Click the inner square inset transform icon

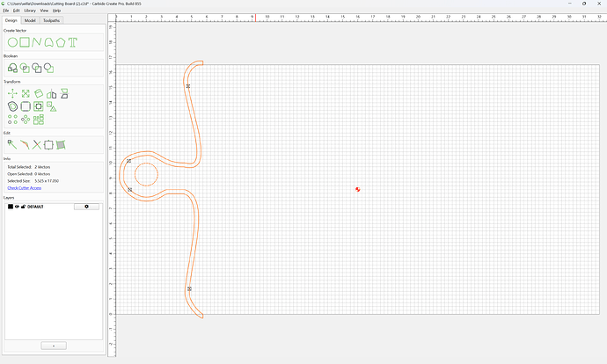pyautogui.click(x=39, y=106)
